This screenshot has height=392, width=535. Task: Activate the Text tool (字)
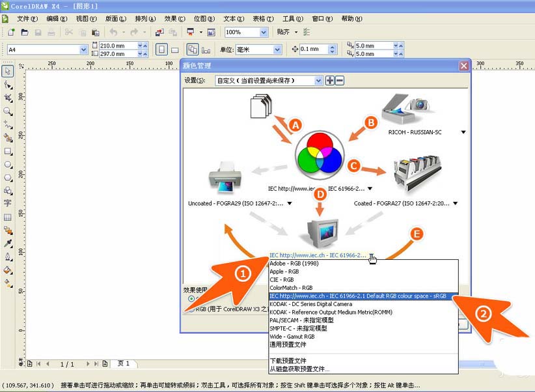(8, 203)
